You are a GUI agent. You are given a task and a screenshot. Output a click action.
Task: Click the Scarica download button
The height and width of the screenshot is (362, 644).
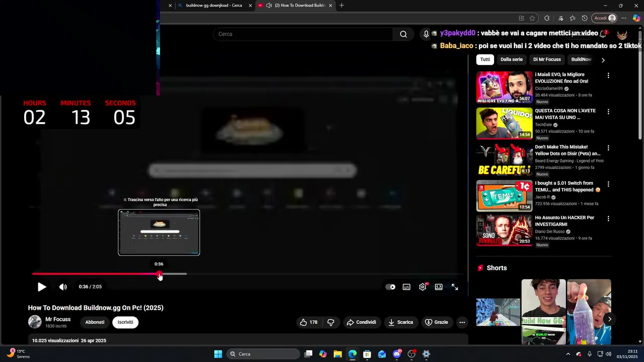[400, 322]
